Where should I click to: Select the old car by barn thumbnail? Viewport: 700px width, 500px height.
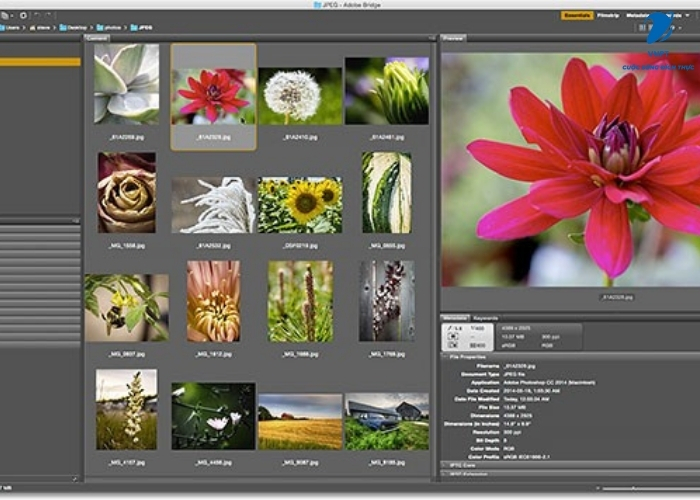click(387, 421)
